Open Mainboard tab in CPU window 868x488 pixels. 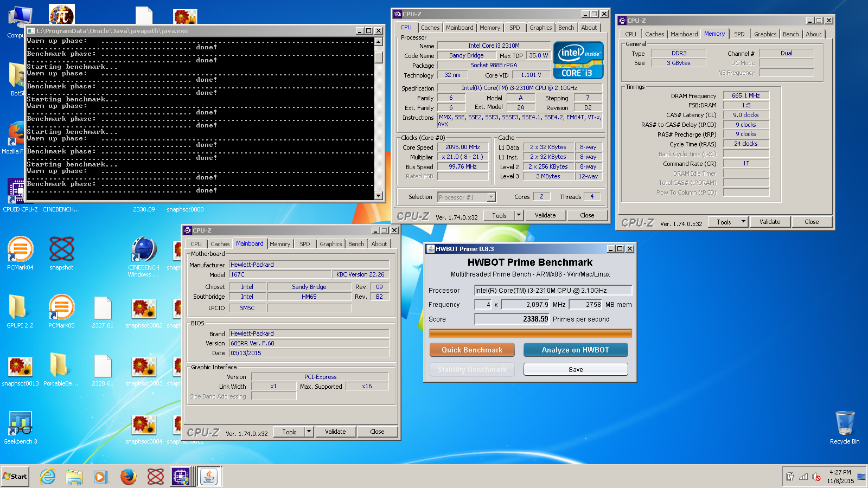coord(459,28)
